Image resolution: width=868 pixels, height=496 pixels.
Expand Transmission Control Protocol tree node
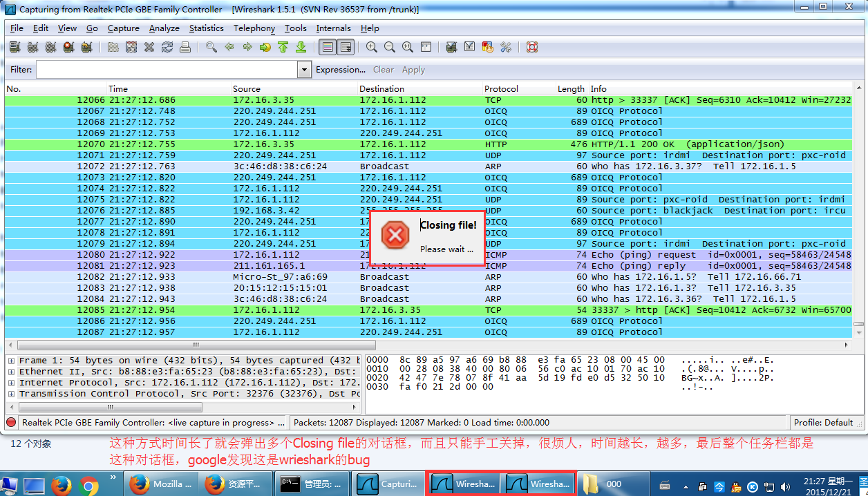click(12, 394)
